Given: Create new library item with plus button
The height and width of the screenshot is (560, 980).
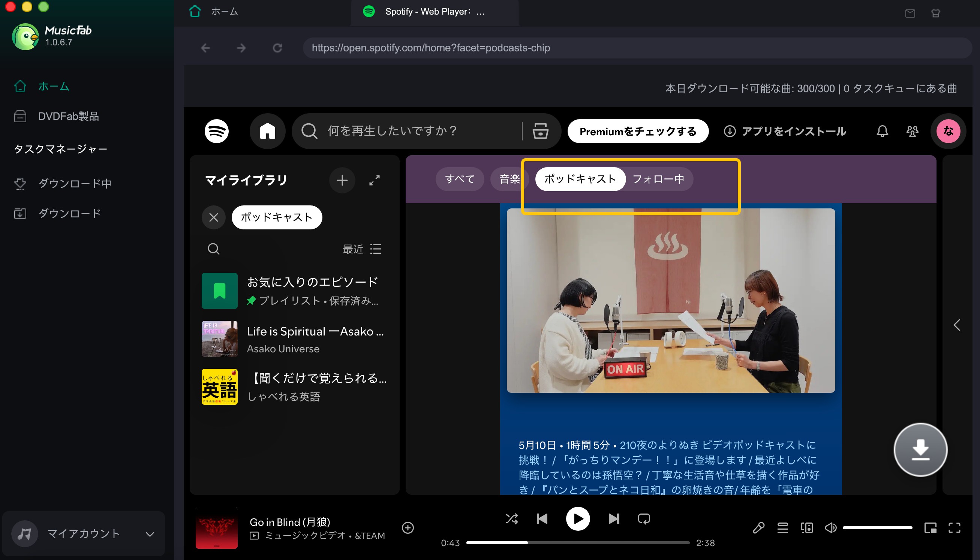Looking at the screenshot, I should 342,180.
